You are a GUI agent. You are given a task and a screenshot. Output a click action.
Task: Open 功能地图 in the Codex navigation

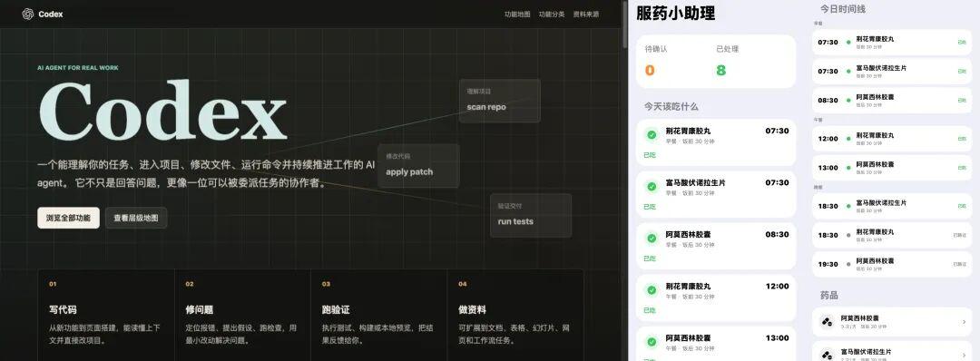click(517, 14)
